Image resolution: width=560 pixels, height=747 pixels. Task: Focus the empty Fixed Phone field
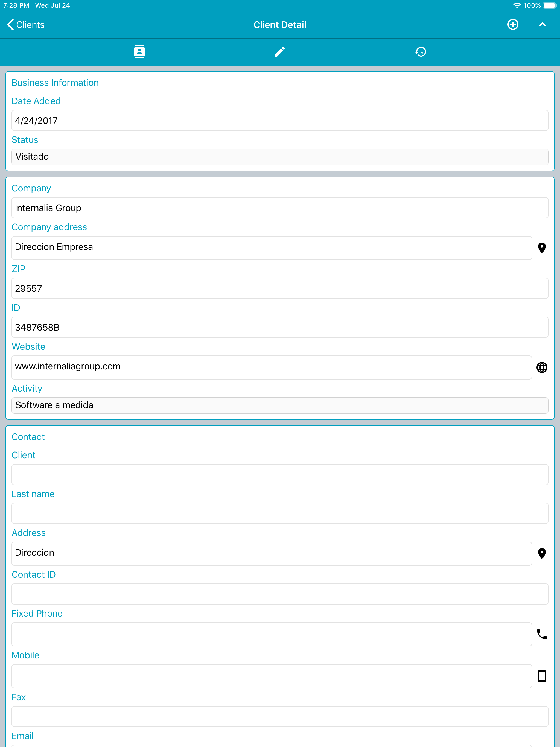(x=272, y=634)
